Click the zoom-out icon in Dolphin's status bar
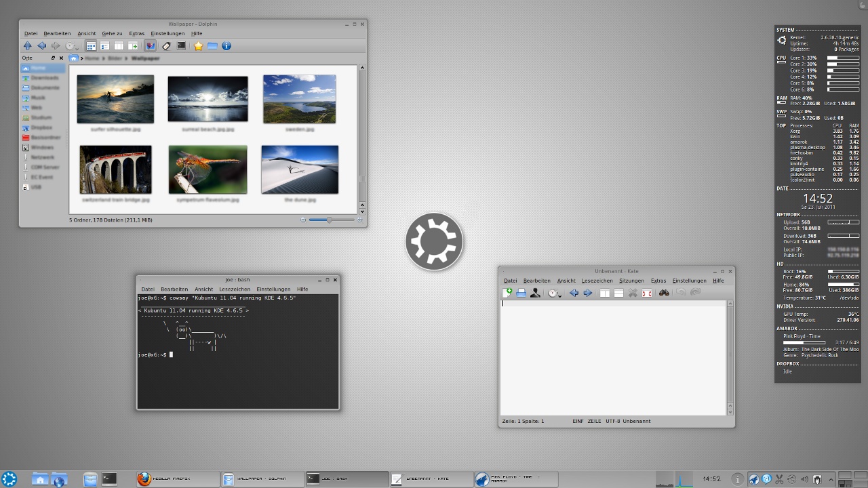868x488 pixels. pyautogui.click(x=303, y=220)
